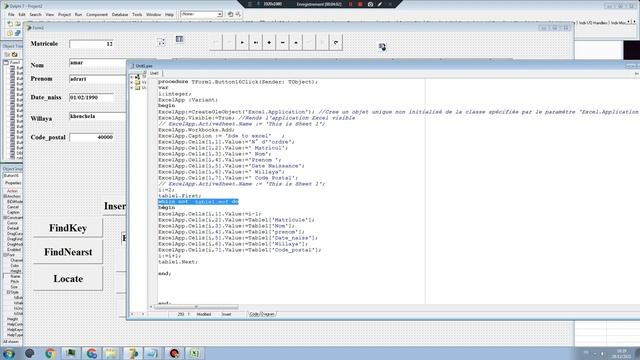Image resolution: width=640 pixels, height=360 pixels.
Task: Click the DBNavigator last record button
Action: point(256,42)
